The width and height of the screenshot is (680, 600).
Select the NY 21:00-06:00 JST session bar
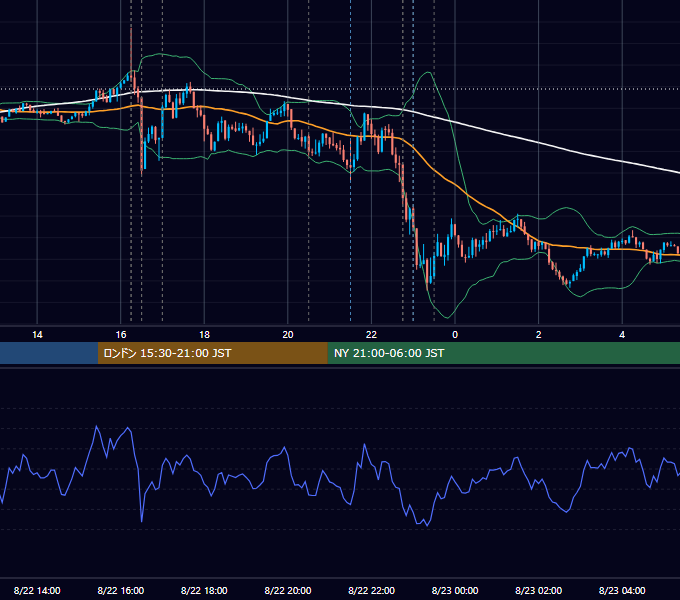[503, 353]
